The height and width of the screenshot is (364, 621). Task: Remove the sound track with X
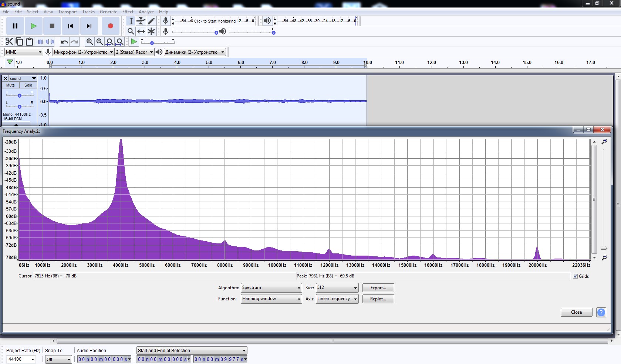click(5, 78)
